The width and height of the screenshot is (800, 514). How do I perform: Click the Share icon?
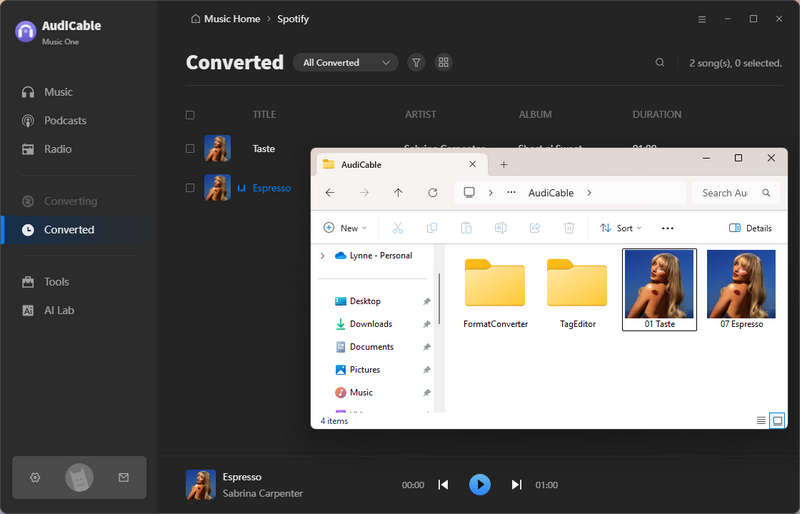pos(535,228)
